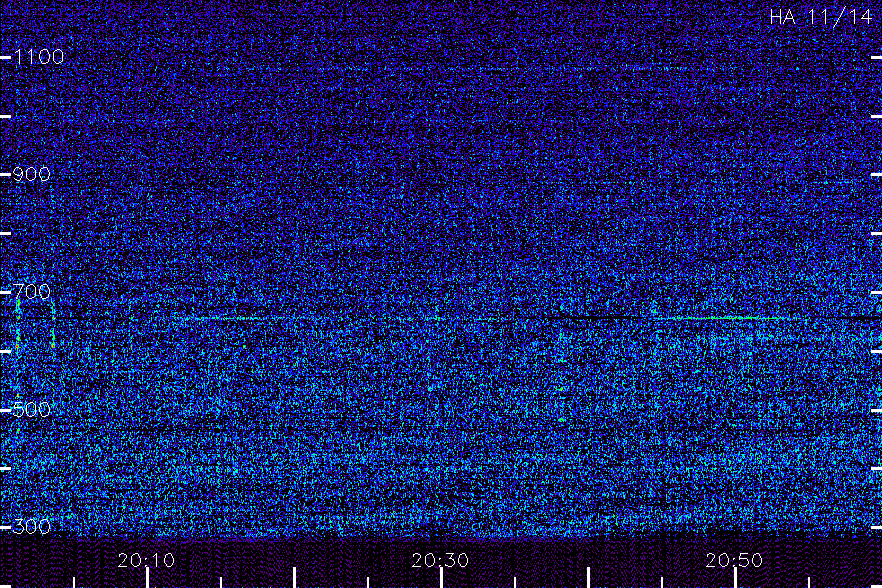The width and height of the screenshot is (882, 588).
Task: Click the 500 frequency axis label
Action: (x=31, y=409)
